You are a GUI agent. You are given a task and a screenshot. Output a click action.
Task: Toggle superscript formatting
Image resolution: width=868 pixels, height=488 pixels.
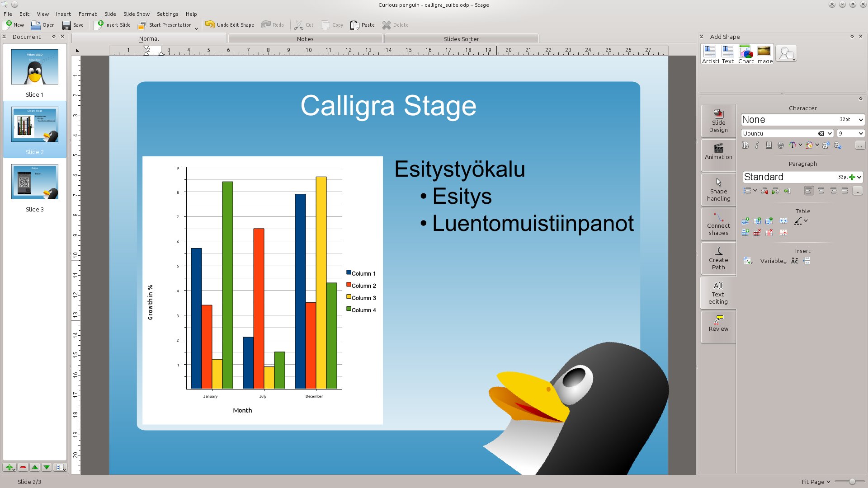[x=826, y=145]
